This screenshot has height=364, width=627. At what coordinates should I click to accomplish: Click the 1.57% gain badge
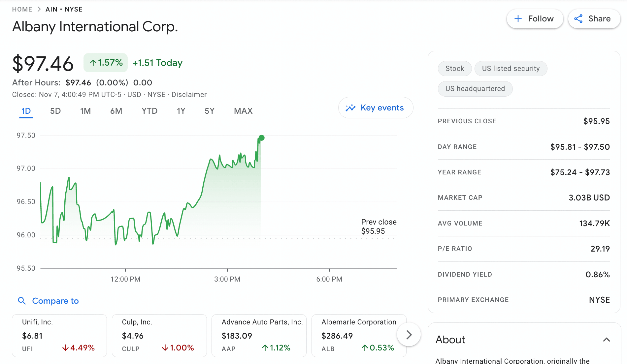[106, 63]
